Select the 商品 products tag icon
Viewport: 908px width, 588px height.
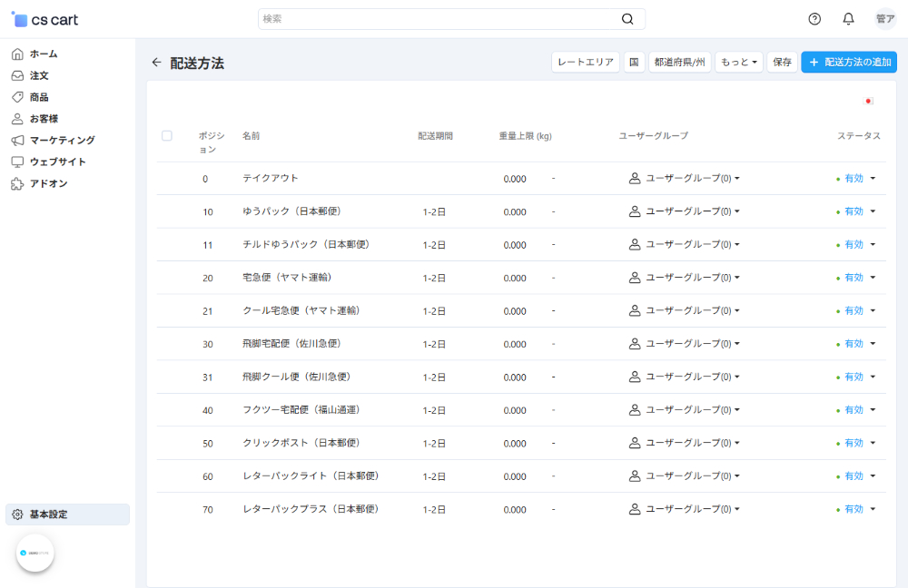point(16,97)
